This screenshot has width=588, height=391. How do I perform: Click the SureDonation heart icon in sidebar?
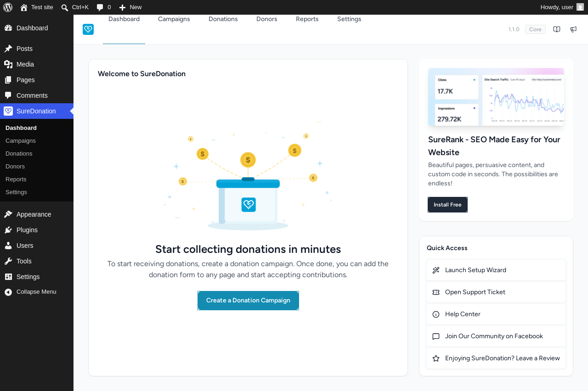(8, 111)
